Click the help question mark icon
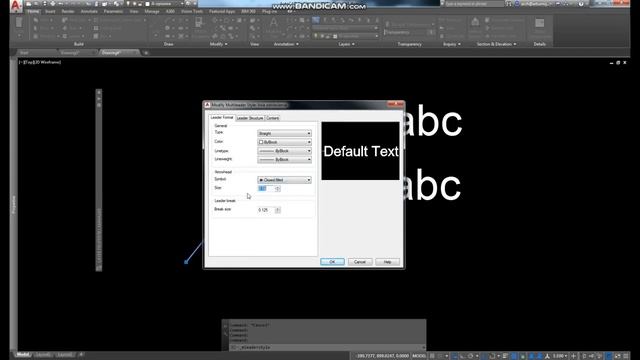 (x=581, y=4)
